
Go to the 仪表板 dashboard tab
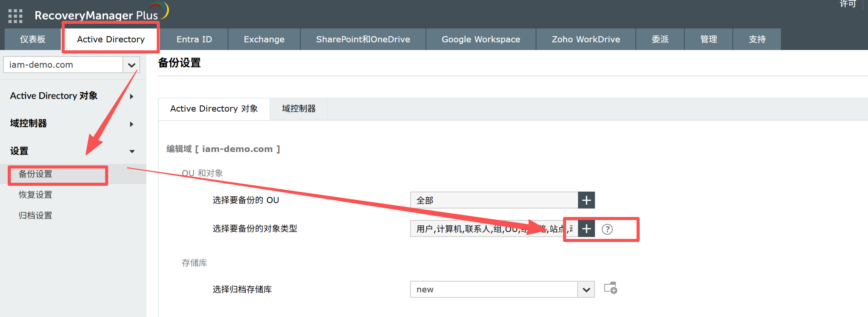click(x=33, y=39)
